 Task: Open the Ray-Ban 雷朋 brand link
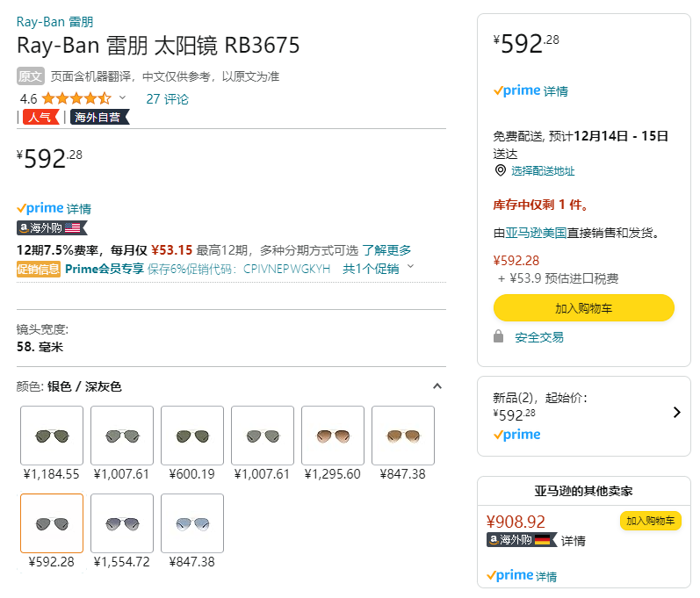55,22
